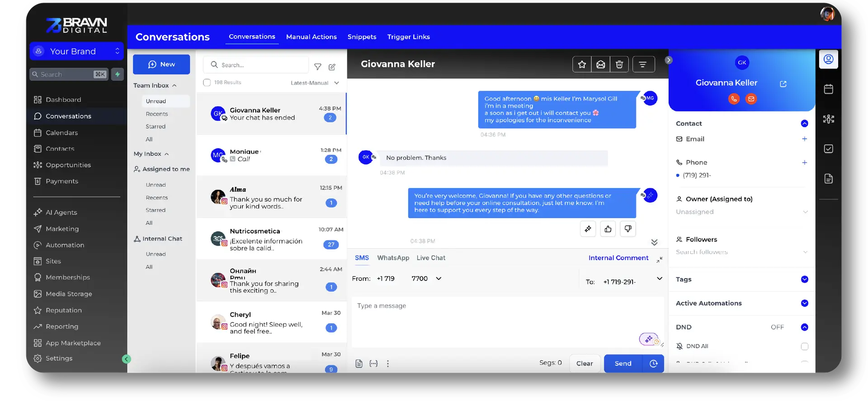Mark conversation as unread with envelope icon
This screenshot has width=868, height=401.
(x=600, y=65)
